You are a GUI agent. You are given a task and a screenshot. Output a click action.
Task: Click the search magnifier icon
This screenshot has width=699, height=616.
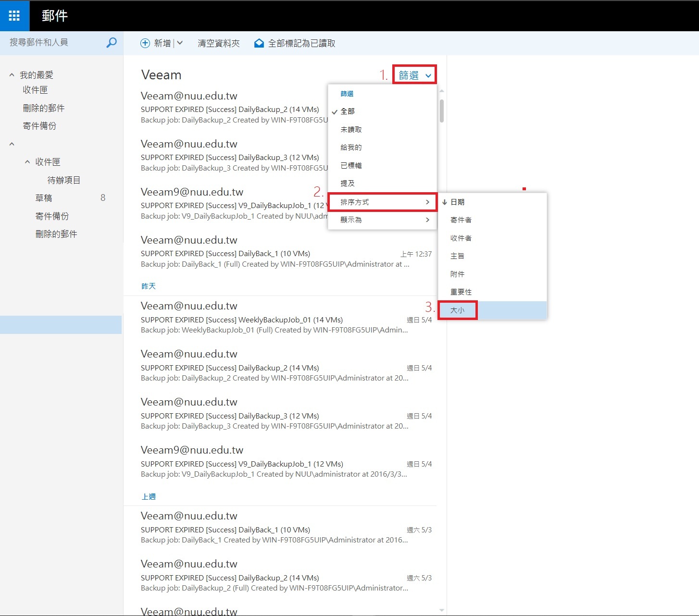111,43
